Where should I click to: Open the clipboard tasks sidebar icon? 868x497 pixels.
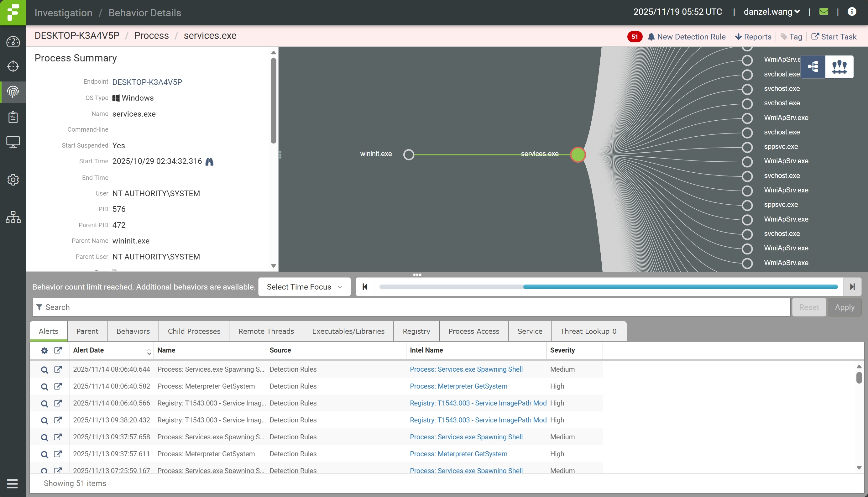[x=13, y=117]
